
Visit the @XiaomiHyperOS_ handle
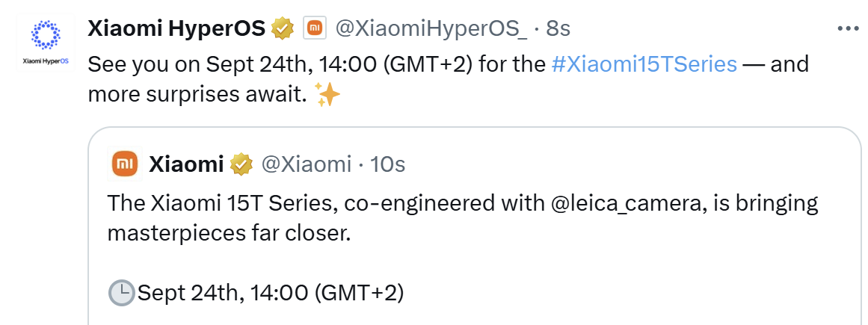click(x=431, y=29)
